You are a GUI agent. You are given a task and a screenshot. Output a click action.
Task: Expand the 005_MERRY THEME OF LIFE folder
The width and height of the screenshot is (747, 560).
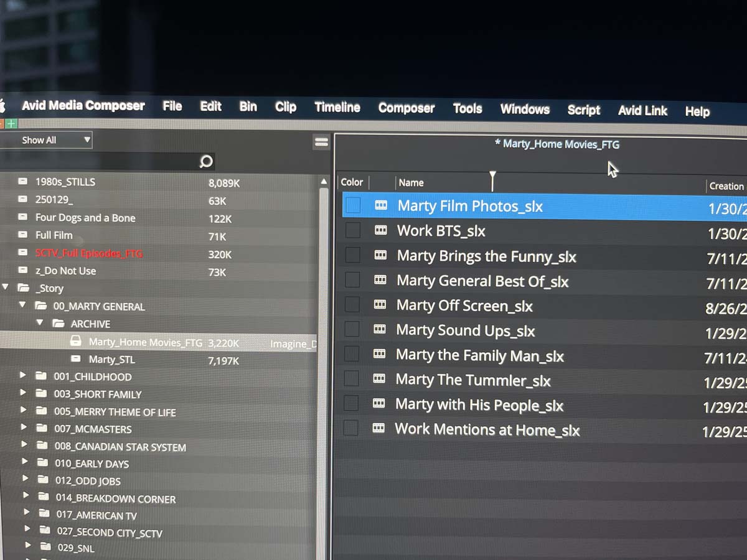24,410
